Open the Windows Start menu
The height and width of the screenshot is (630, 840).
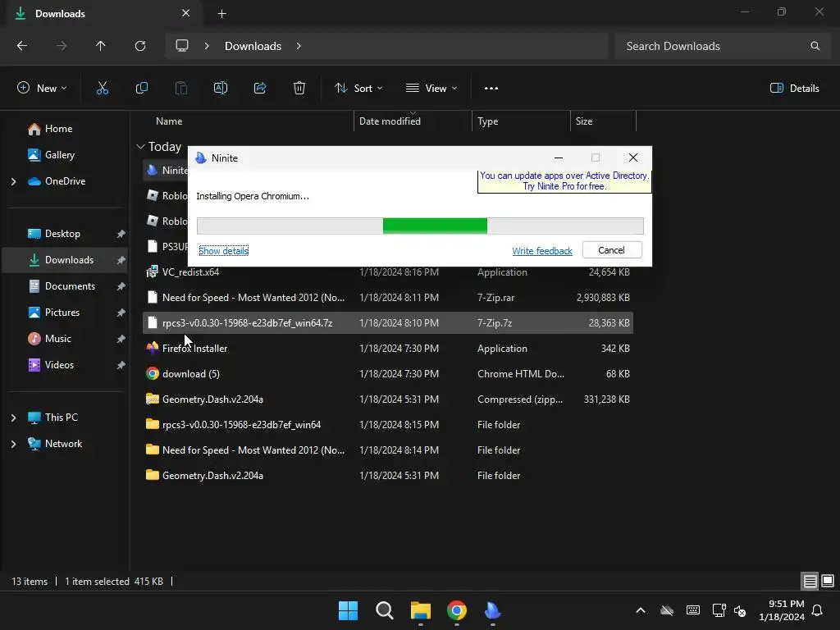tap(348, 610)
